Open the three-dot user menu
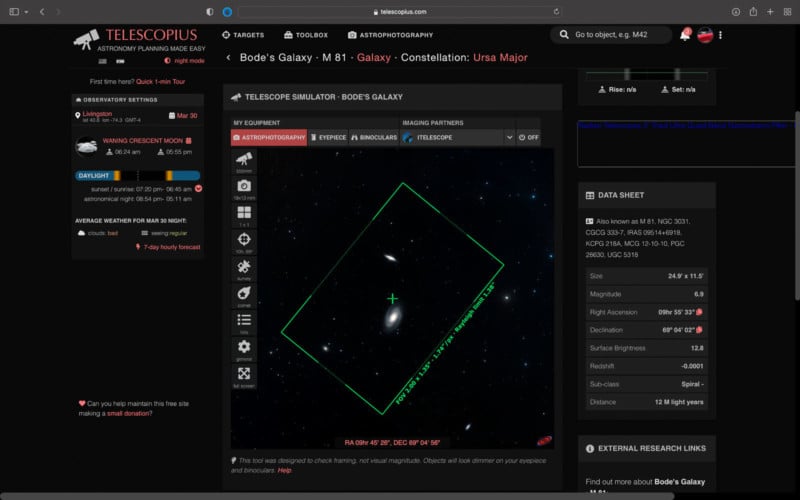Screen dimensions: 800x500 [721, 35]
